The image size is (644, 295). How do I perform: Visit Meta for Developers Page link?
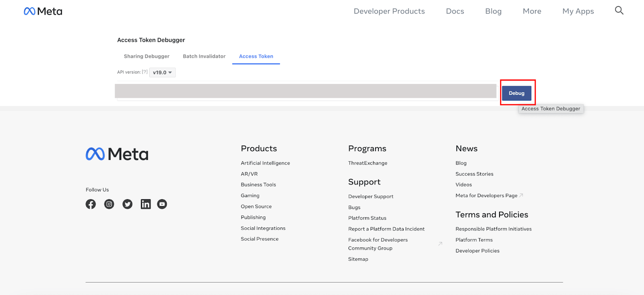(486, 196)
